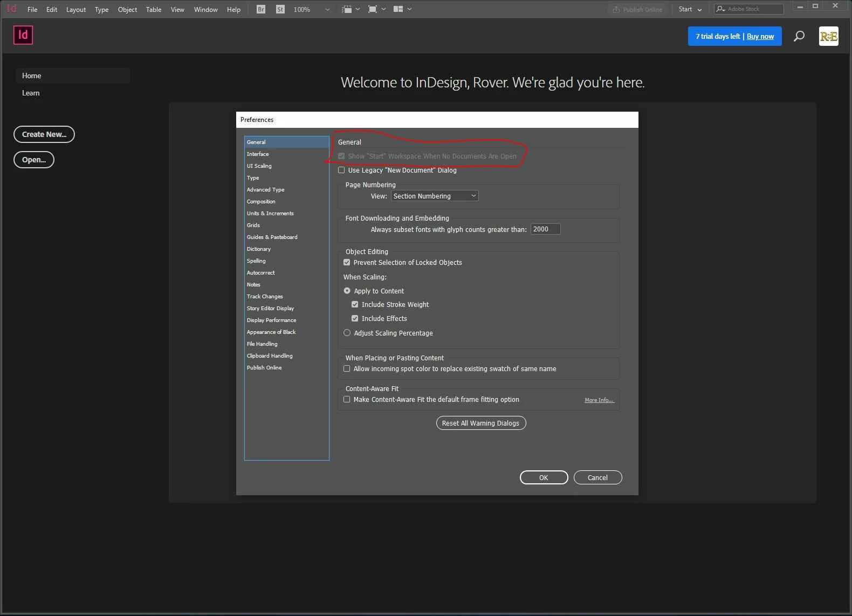Viewport: 852px width, 616px height.
Task: Open the Object menu
Action: click(127, 9)
